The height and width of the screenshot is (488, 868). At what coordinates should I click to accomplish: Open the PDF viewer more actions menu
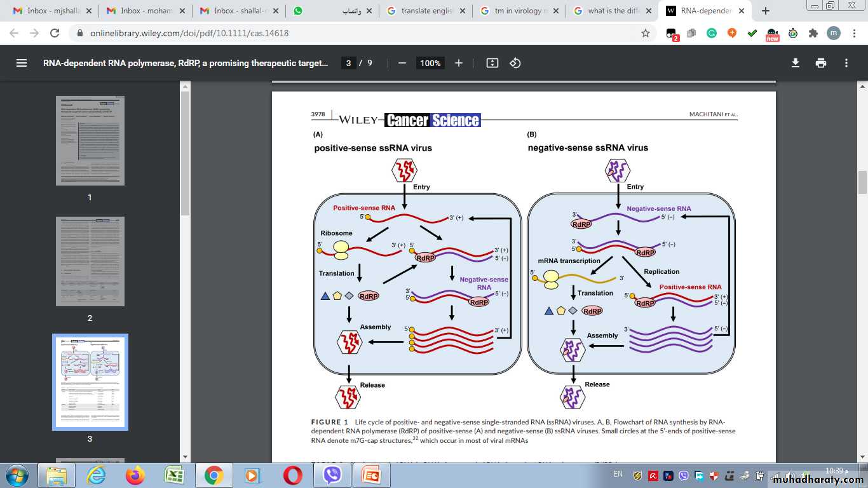pyautogui.click(x=846, y=63)
